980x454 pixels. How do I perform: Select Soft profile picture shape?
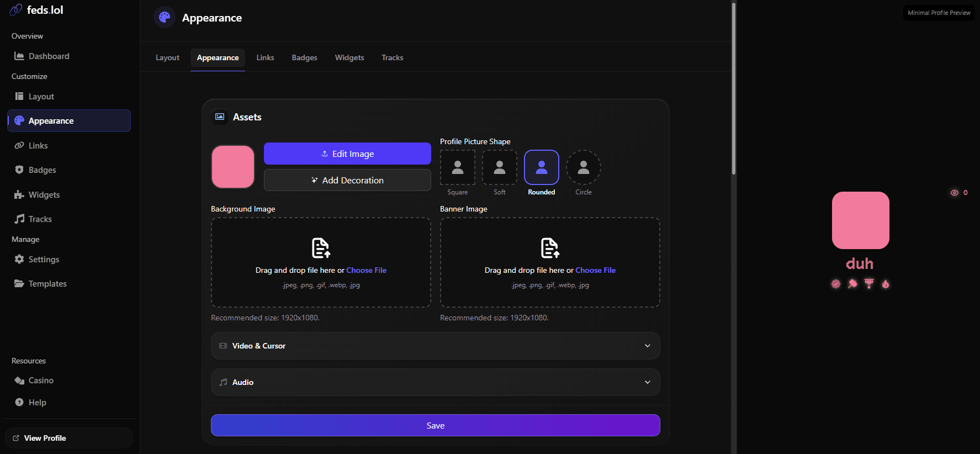(x=500, y=167)
